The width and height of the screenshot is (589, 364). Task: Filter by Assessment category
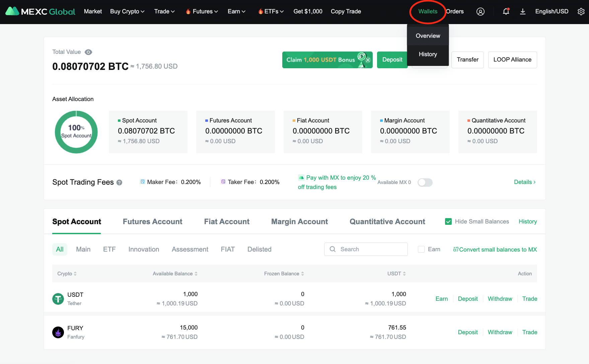[x=190, y=249]
